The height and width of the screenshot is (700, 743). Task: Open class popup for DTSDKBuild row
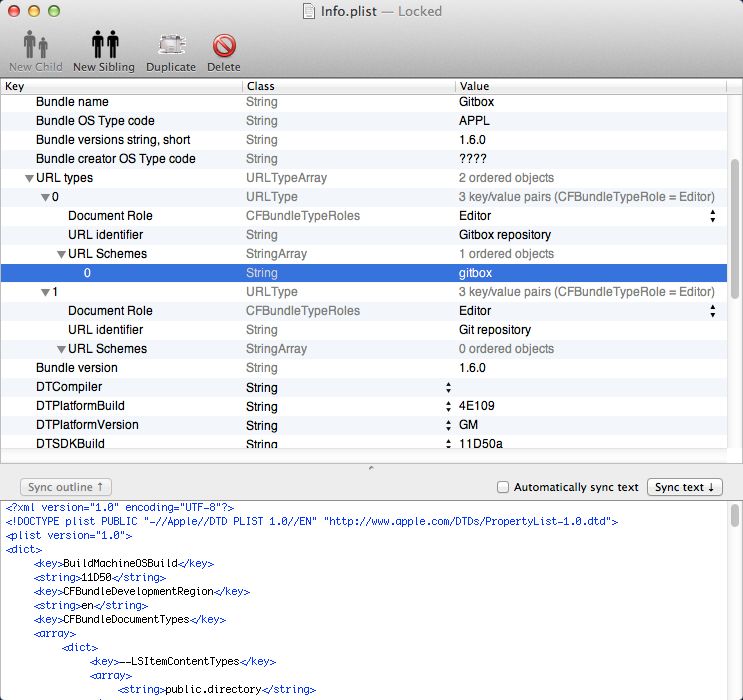(x=448, y=443)
